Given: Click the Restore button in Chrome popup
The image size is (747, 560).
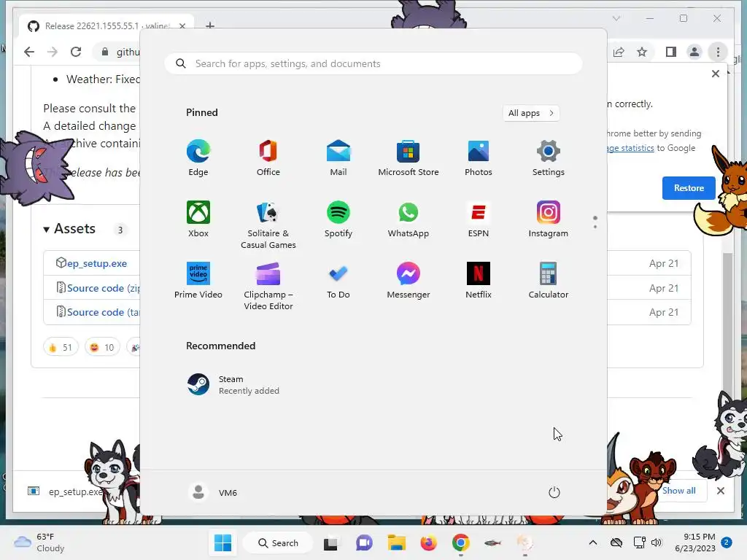Looking at the screenshot, I should (689, 187).
